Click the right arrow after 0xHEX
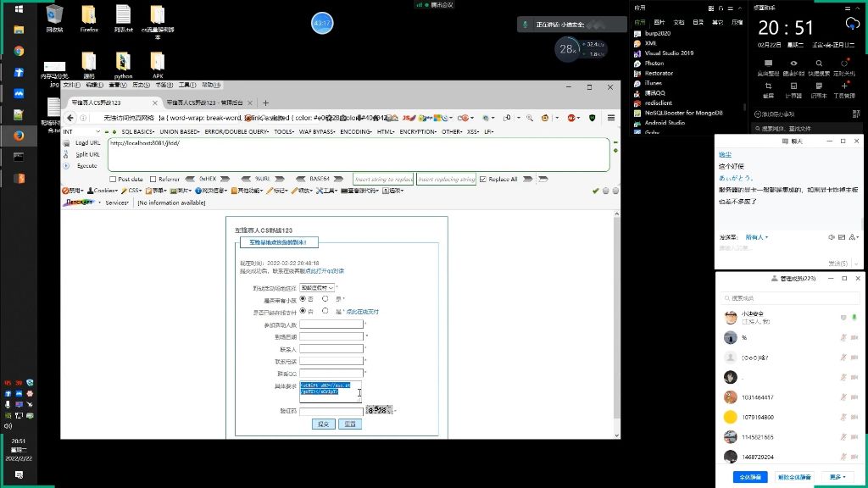868x488 pixels. click(225, 180)
